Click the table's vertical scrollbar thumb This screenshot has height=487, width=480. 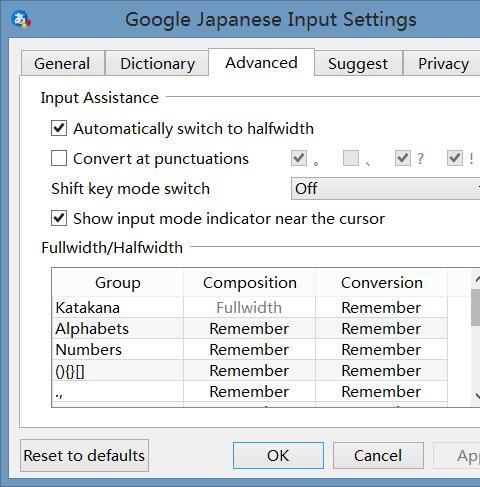tap(476, 307)
